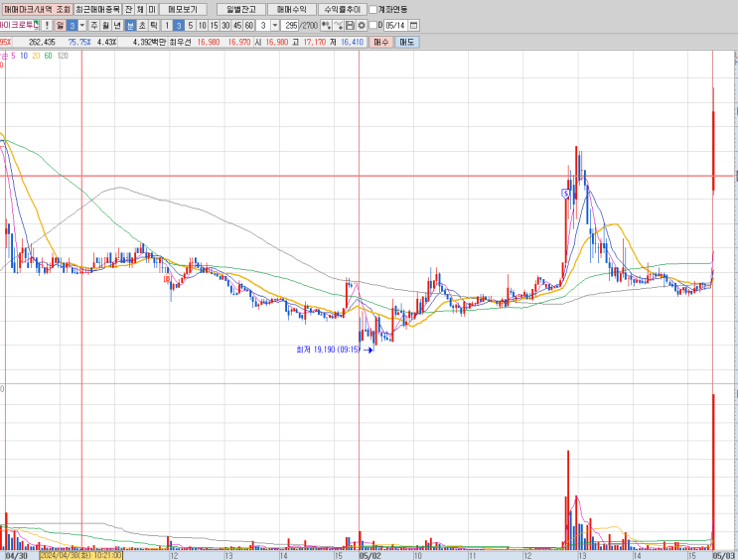This screenshot has height=560, width=738.
Task: Click the 04/30 date label on time axis
Action: coord(17,556)
